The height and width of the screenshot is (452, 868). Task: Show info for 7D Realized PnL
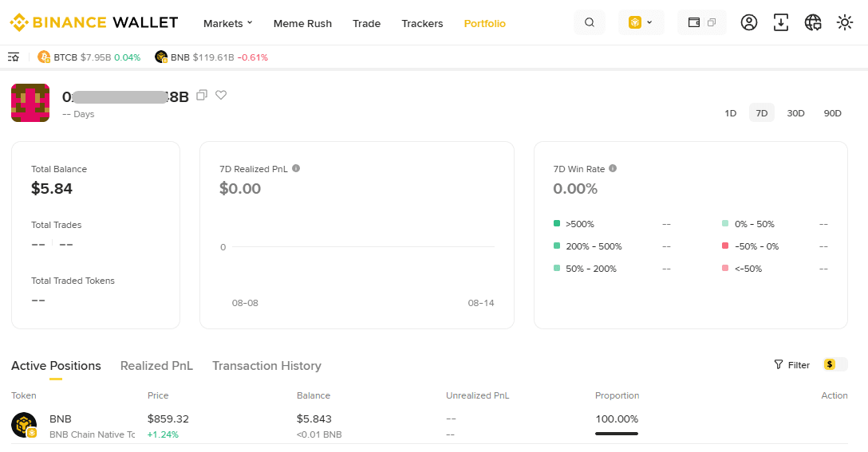point(296,168)
